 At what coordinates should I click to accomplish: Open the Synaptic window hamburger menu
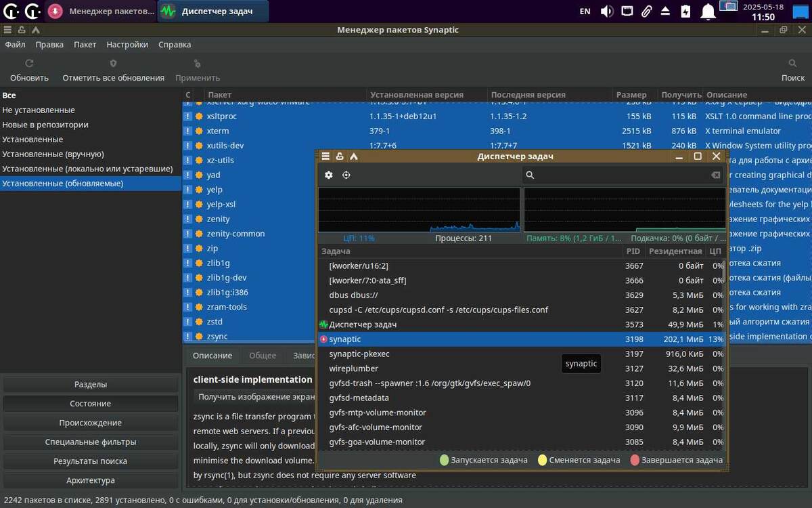coord(7,30)
